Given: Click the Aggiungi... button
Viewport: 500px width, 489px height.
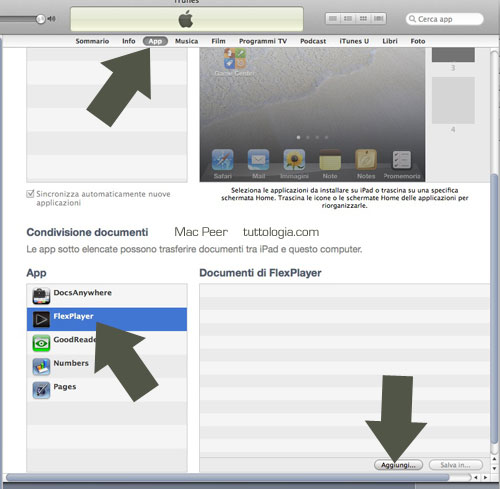Looking at the screenshot, I should point(398,465).
